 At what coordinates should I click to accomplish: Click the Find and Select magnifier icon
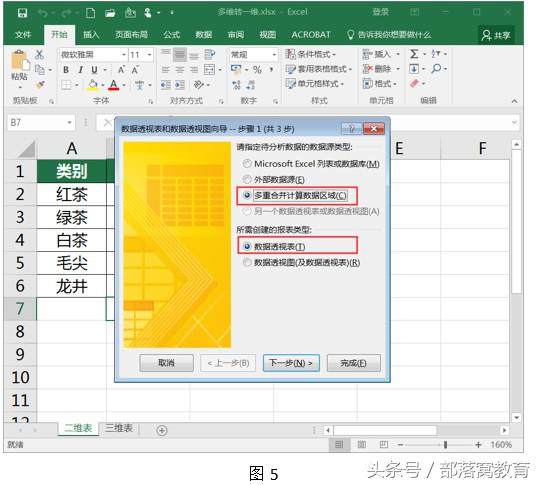[x=436, y=69]
